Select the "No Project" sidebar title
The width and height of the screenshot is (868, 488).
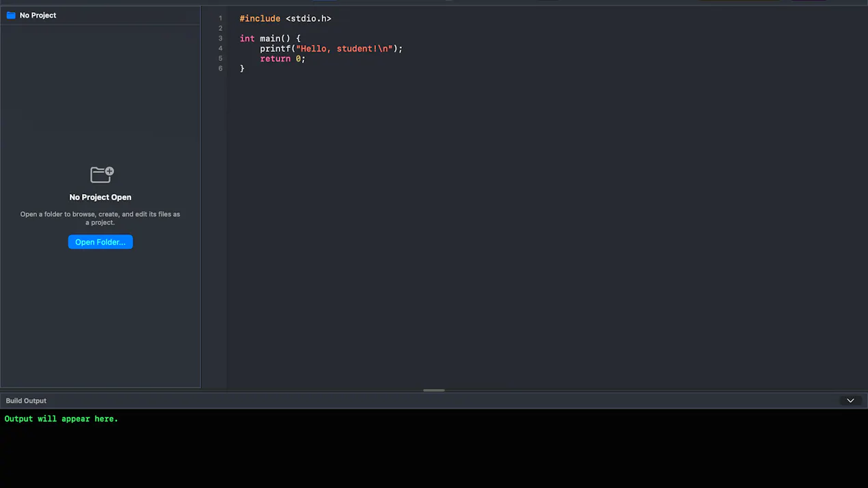(x=38, y=15)
